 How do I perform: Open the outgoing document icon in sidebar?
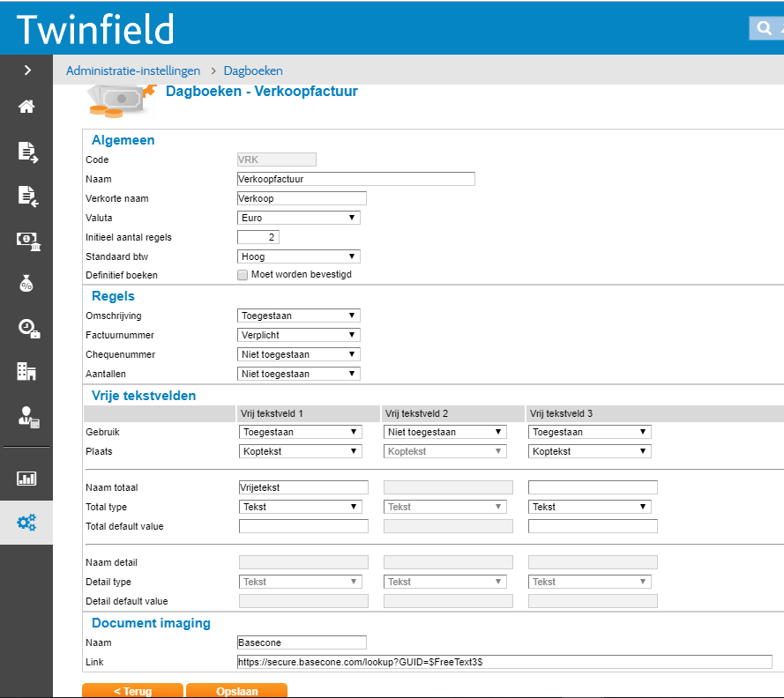click(x=26, y=152)
